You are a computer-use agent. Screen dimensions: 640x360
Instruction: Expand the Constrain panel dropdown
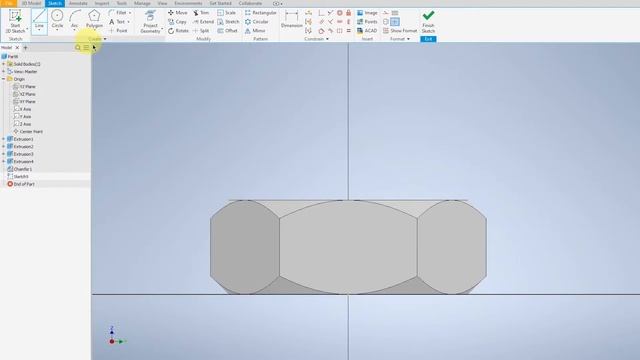[327, 39]
